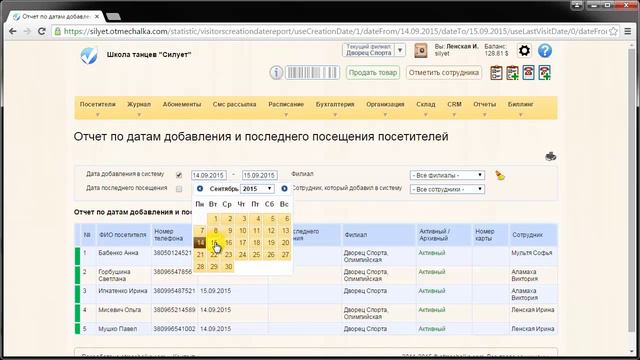Go to next month in calendar

(284, 189)
